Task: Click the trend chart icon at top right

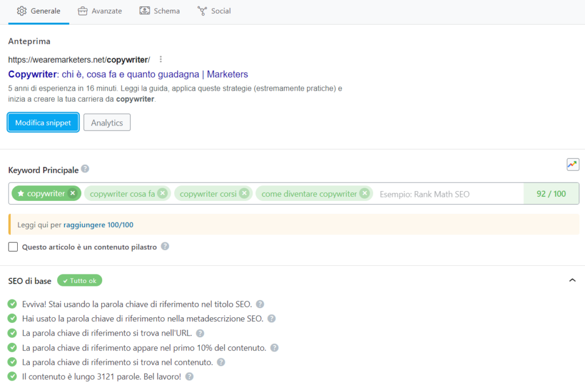Action: click(573, 164)
